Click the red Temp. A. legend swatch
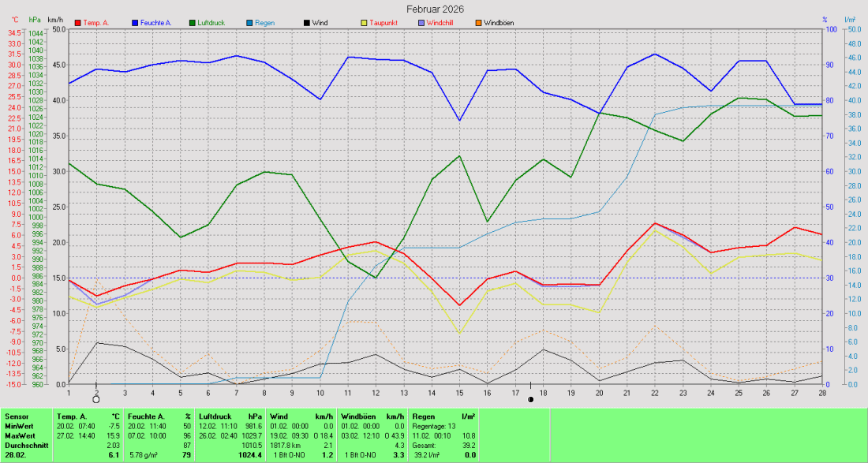Screen dimensions: 868x463 click(x=77, y=23)
